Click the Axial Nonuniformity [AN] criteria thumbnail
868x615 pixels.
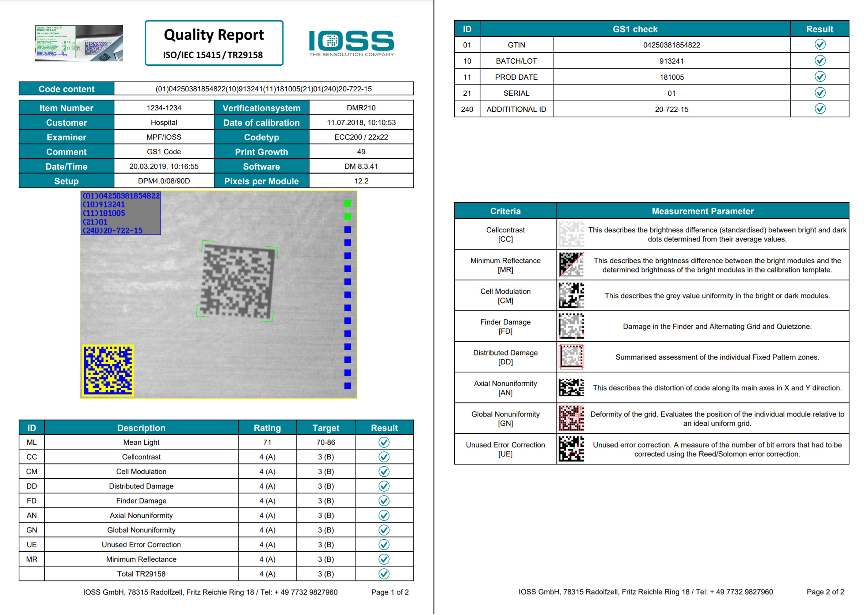[572, 388]
